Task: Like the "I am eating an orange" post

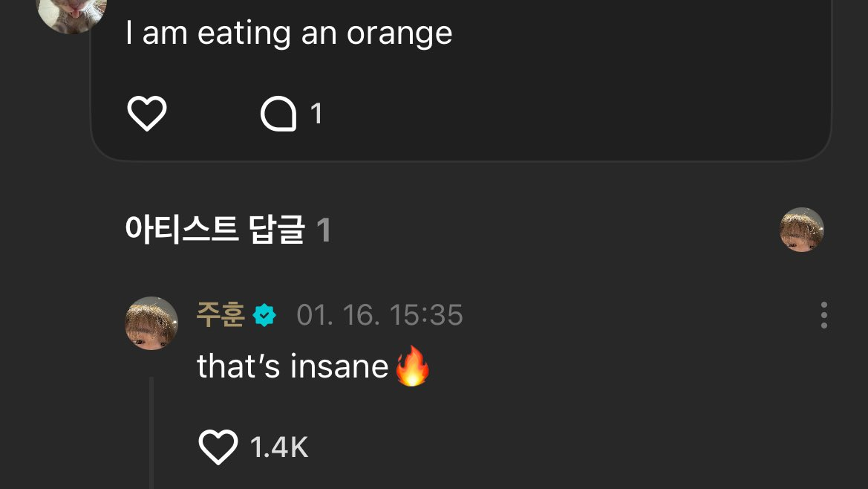Action: tap(147, 114)
